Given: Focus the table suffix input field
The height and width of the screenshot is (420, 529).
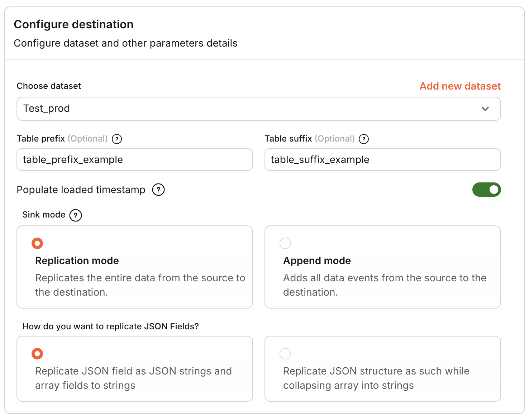Looking at the screenshot, I should click(x=383, y=159).
